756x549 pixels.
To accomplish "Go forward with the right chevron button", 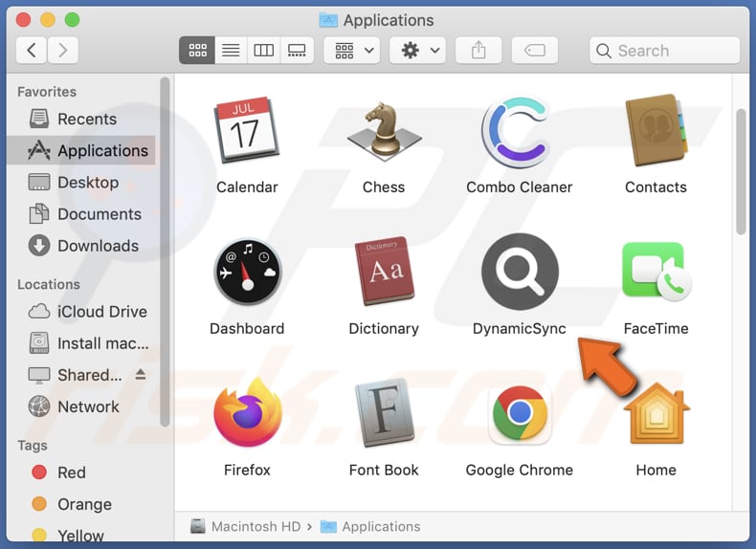I will 62,50.
